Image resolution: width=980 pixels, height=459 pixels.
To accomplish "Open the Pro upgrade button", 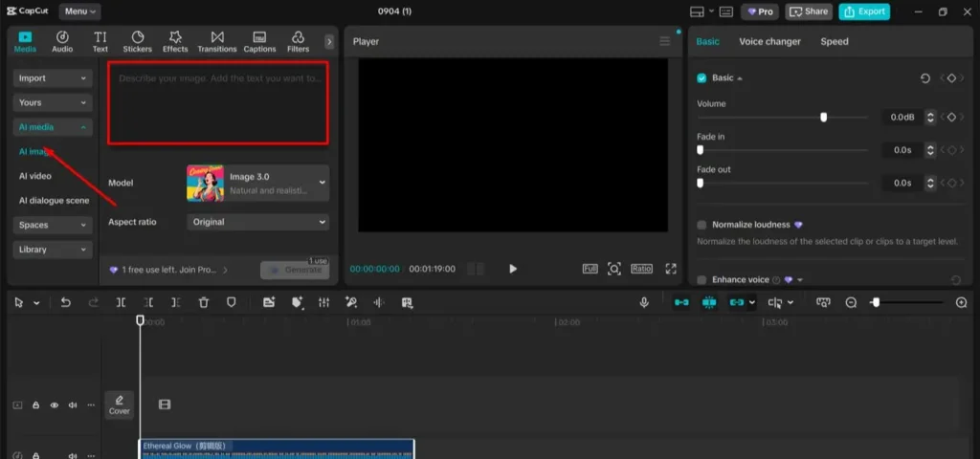I will [x=759, y=11].
